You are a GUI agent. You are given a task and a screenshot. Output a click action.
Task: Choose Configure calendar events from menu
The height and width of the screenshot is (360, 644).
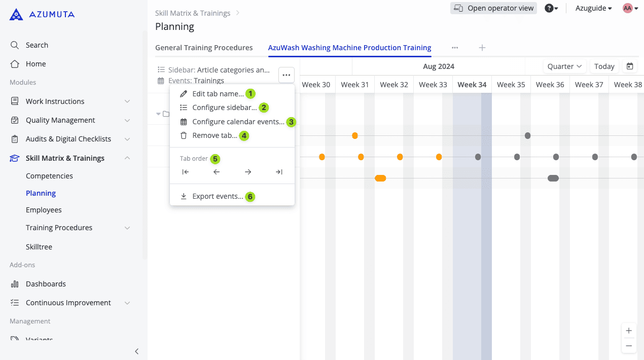(x=238, y=122)
